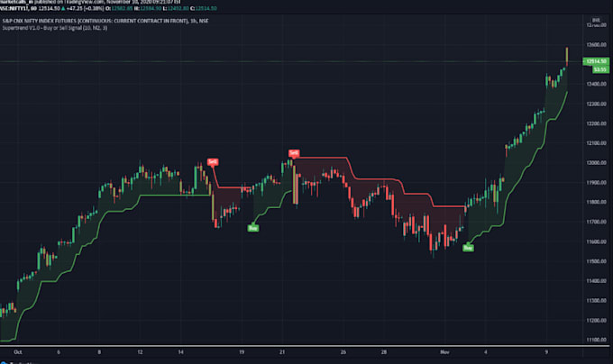The width and height of the screenshot is (613, 364).
Task: Click the Buy signal label near 11700
Action: 253,228
